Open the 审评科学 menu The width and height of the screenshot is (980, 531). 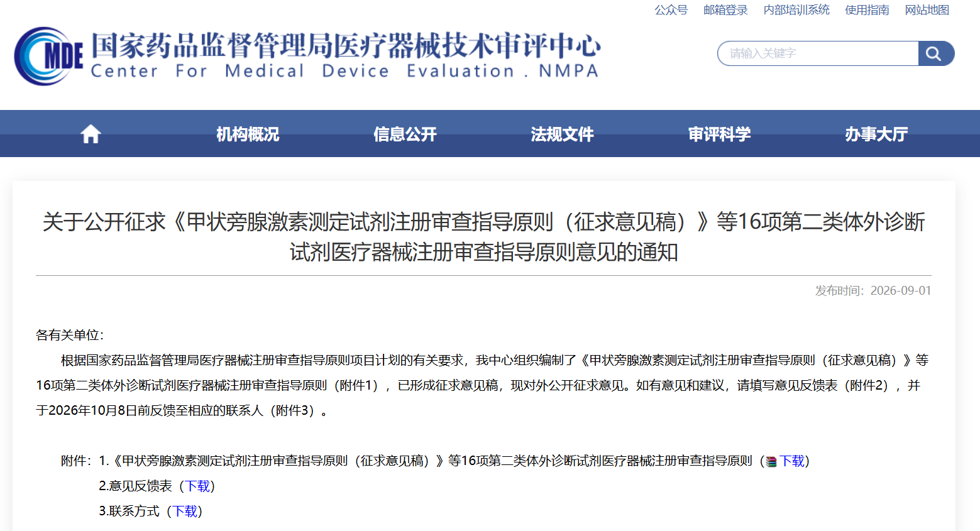[719, 134]
